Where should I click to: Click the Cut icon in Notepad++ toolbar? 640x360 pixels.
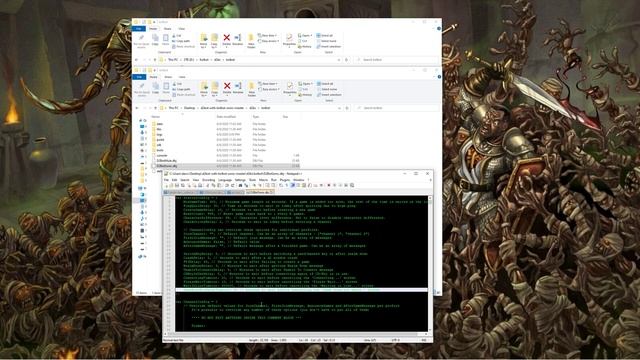(x=208, y=185)
